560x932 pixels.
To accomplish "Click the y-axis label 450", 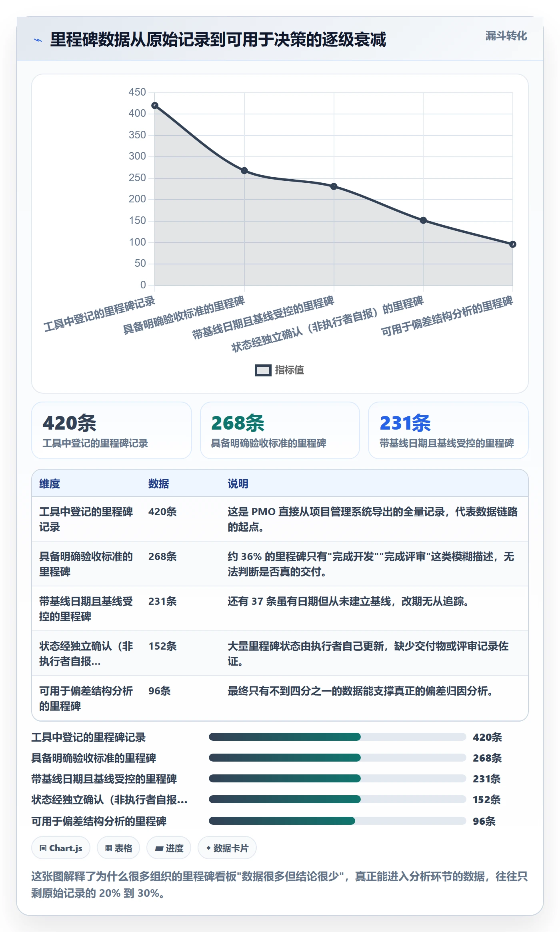I will (x=137, y=92).
